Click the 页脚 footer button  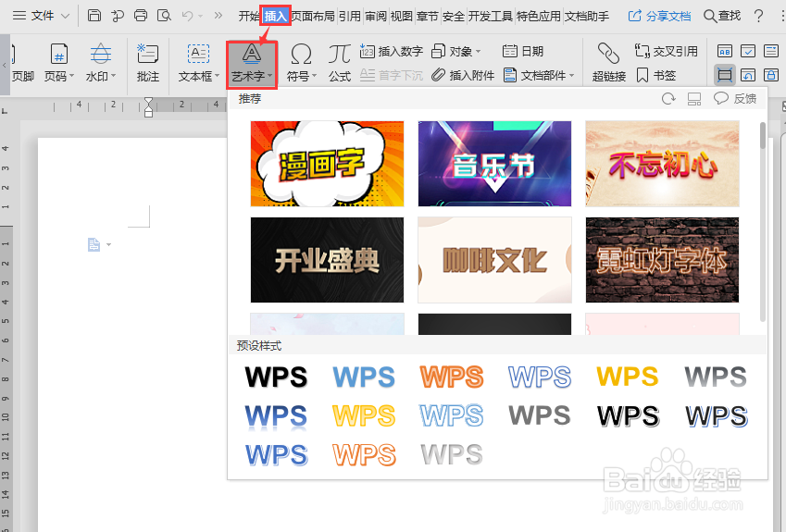22,62
